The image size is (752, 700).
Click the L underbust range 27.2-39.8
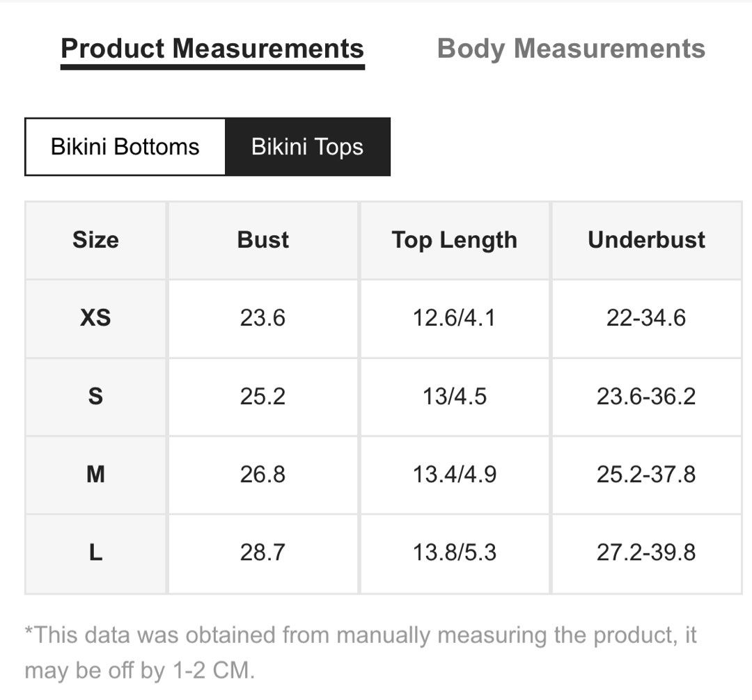pyautogui.click(x=646, y=553)
